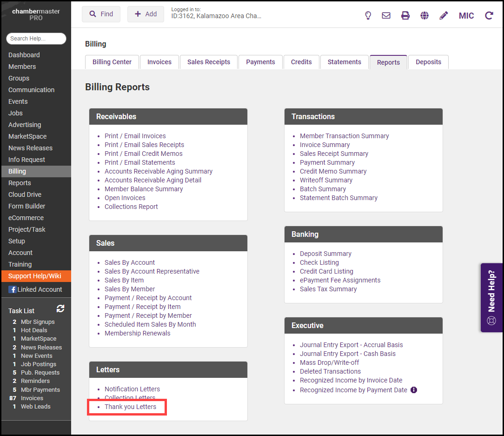Click the Find button

(x=101, y=14)
